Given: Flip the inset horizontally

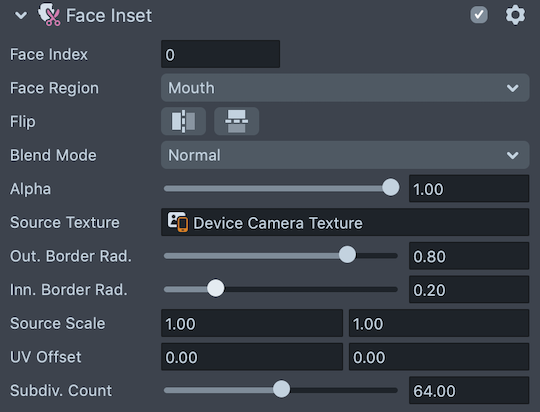Looking at the screenshot, I should (x=184, y=121).
